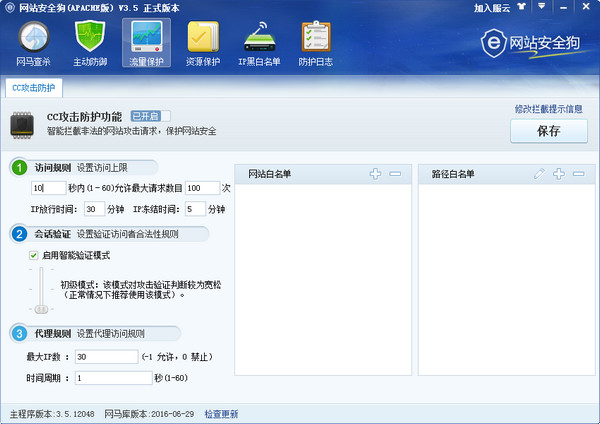
Task: Remove an entry from 网站白名单 with minus
Action: click(395, 174)
